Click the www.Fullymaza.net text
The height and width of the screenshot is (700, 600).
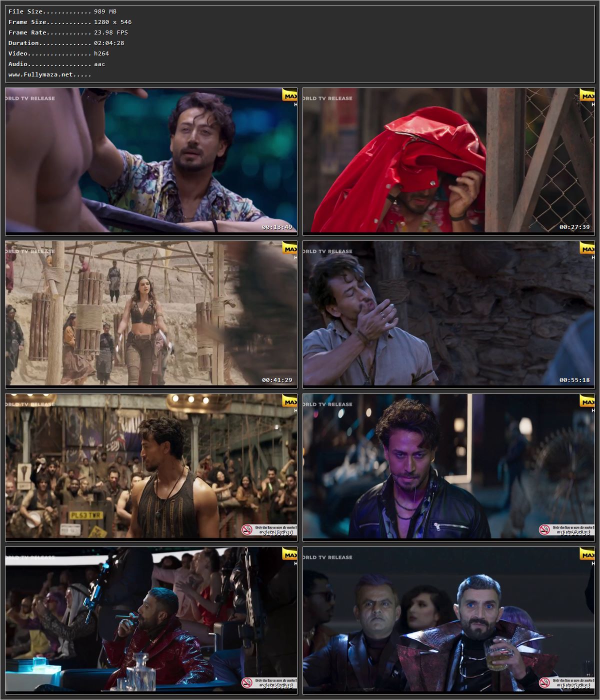tap(40, 74)
